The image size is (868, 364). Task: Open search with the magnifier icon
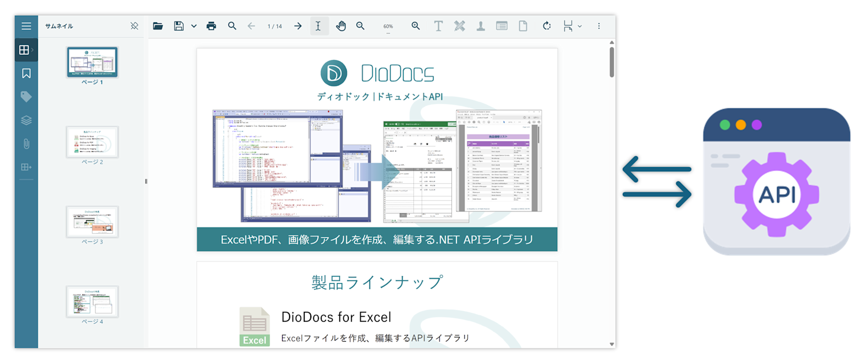pyautogui.click(x=232, y=26)
